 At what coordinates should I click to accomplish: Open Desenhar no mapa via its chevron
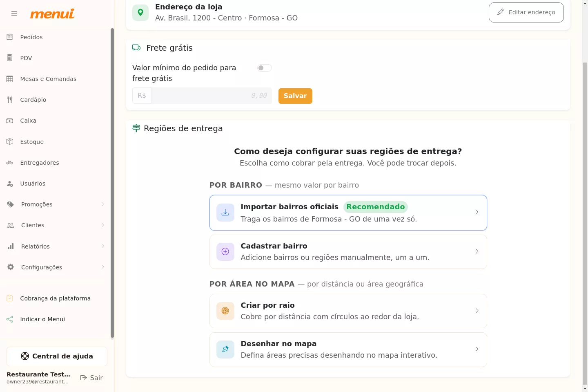coord(477,349)
